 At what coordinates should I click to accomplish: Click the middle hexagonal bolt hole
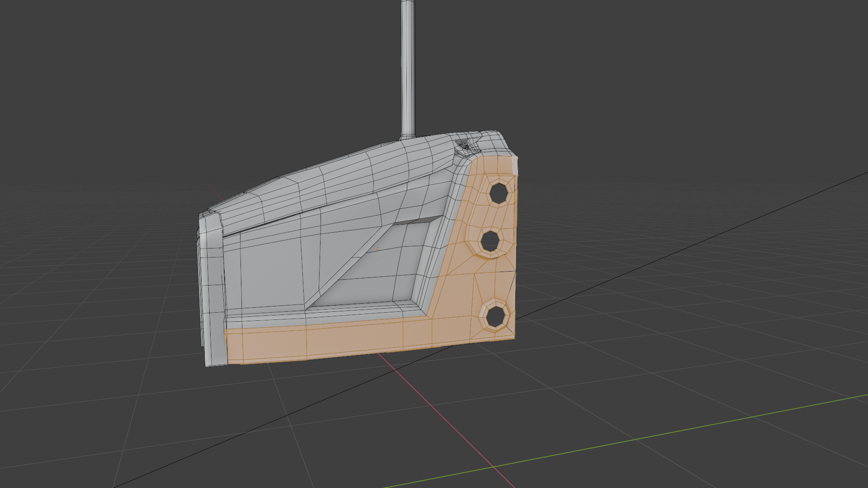490,242
